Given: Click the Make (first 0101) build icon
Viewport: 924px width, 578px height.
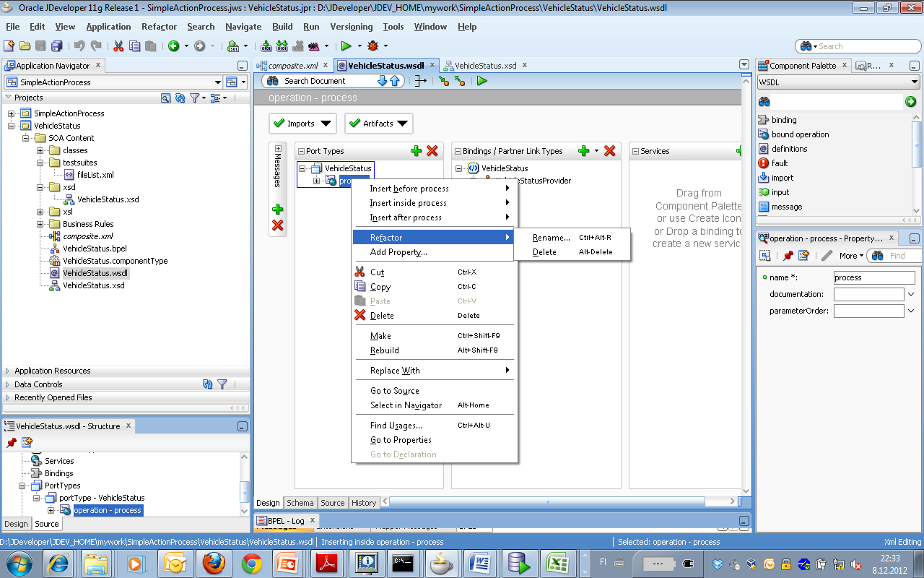Looking at the screenshot, I should click(x=266, y=46).
